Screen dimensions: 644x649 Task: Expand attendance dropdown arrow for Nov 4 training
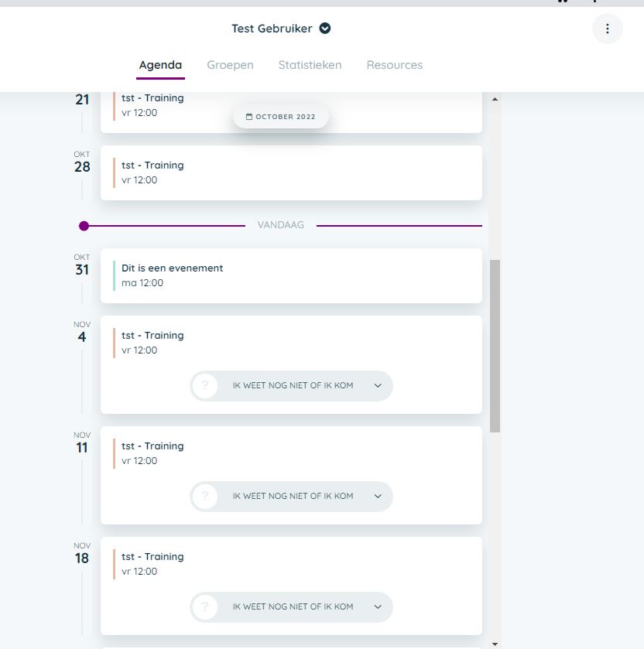tap(378, 385)
